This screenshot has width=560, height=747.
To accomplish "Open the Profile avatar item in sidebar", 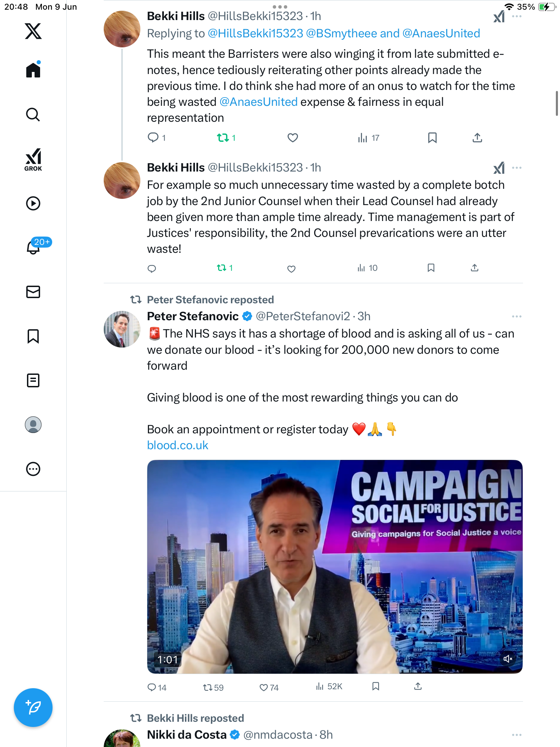I will [x=33, y=425].
